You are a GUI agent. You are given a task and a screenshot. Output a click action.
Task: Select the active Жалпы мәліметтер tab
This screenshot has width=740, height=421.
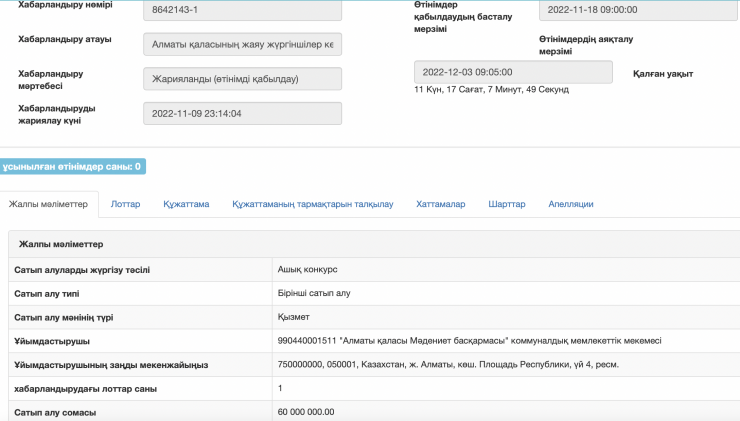click(x=49, y=204)
